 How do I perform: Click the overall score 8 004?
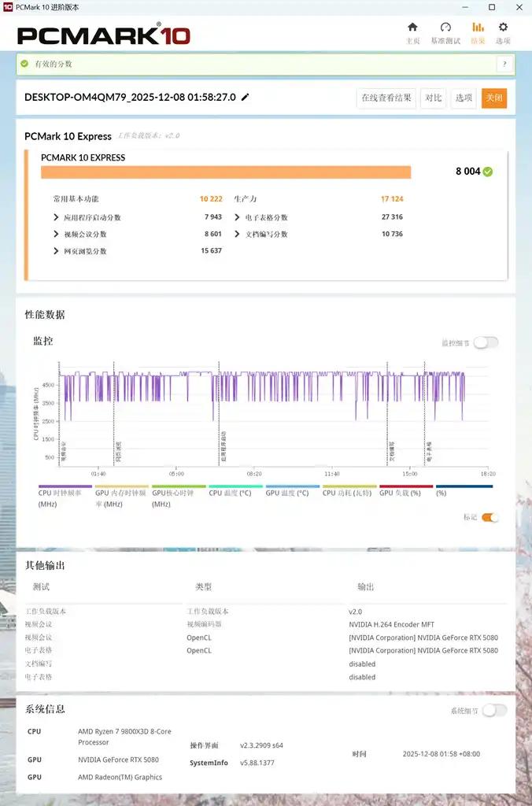[467, 172]
